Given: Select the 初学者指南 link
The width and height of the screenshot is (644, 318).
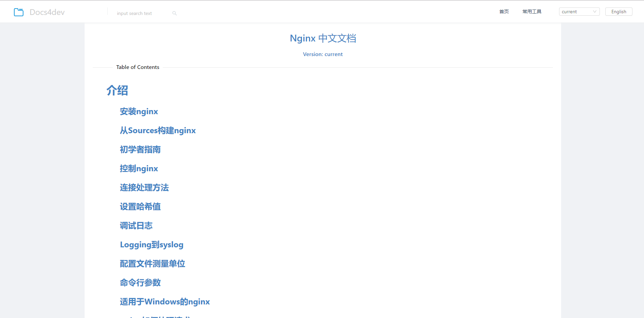Looking at the screenshot, I should point(140,149).
